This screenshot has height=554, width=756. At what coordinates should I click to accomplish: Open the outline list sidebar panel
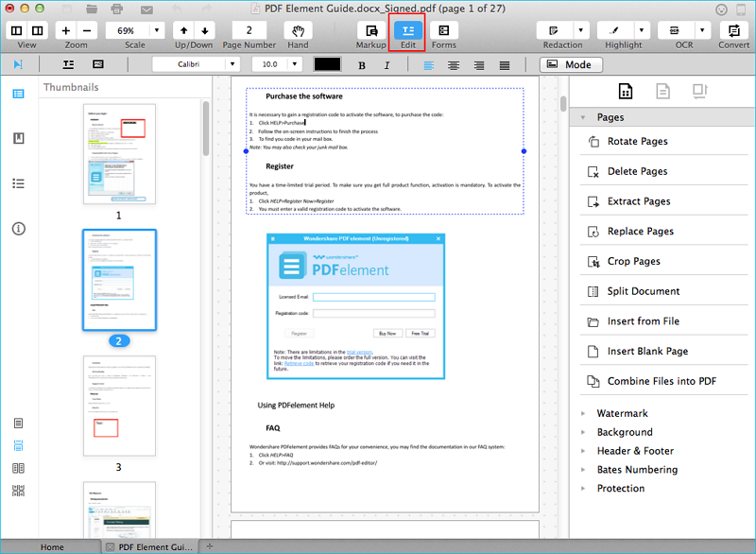point(18,183)
